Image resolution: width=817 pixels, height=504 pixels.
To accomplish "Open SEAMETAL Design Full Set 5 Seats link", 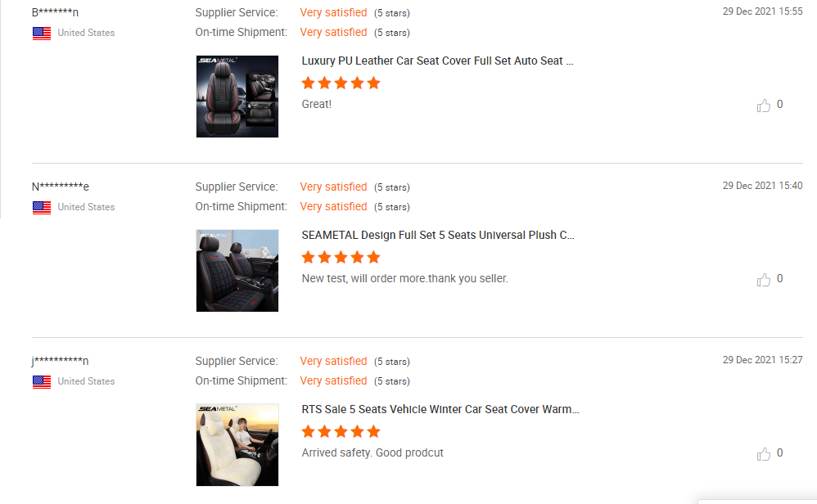I will [438, 235].
